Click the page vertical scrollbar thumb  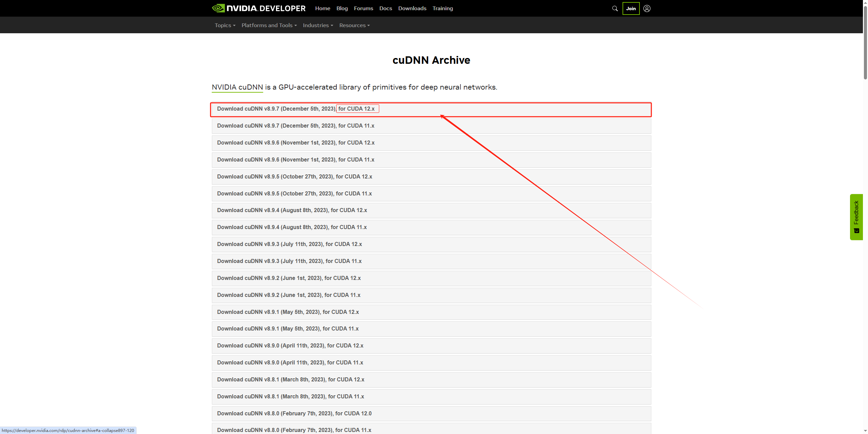(x=865, y=42)
